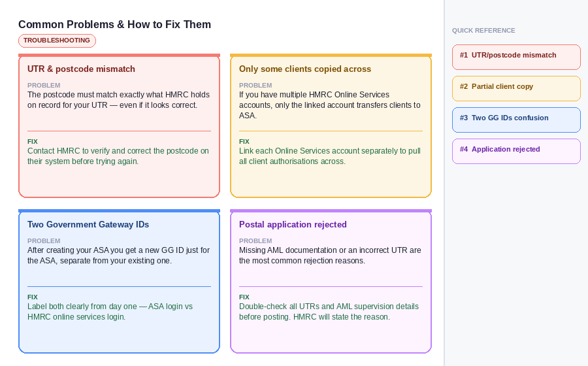Open quick reference #1 UTR/postcode mismatch
588x366 pixels.
pos(515,56)
